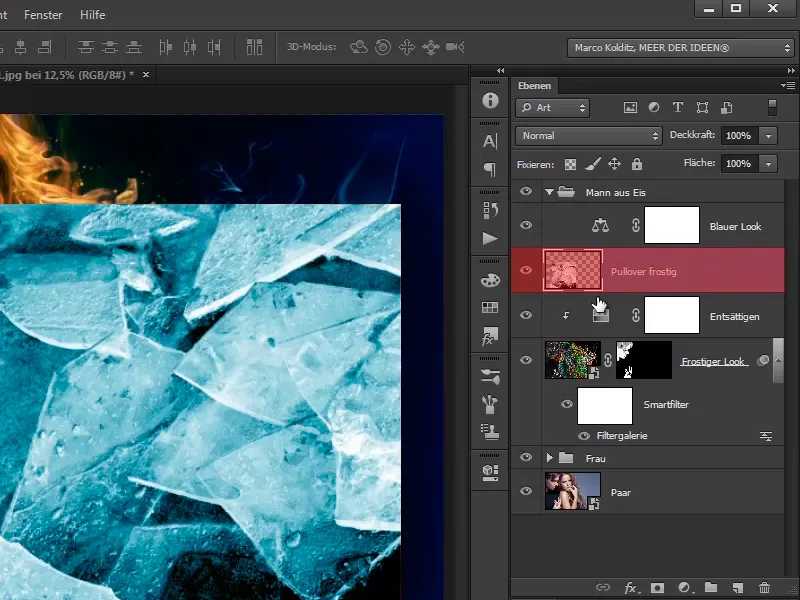Click the Fläche fill value field
The image size is (800, 600).
[739, 164]
